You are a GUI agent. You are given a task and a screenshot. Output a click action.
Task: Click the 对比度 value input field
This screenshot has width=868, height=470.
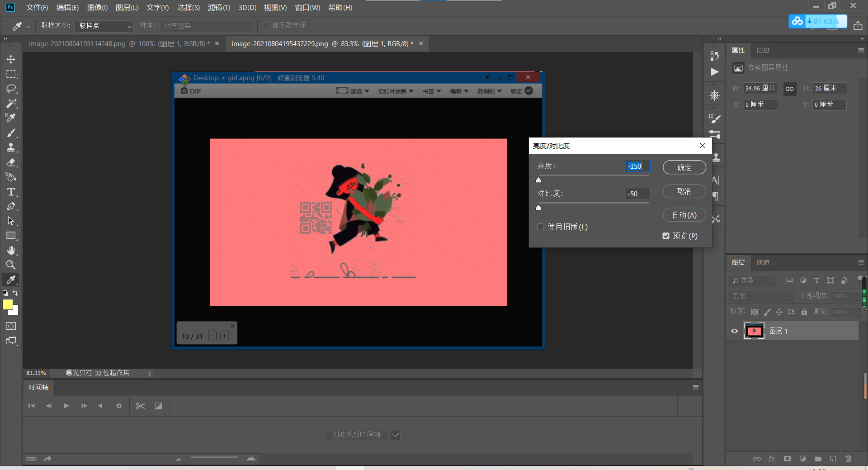(x=637, y=194)
